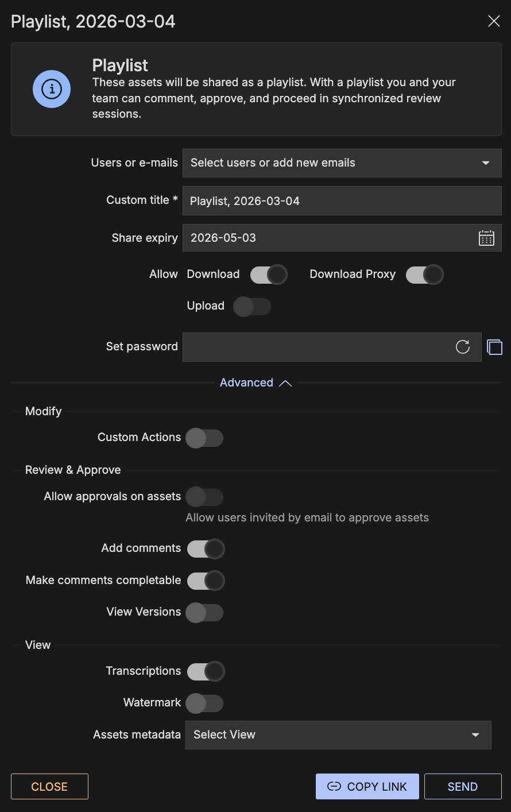This screenshot has height=812, width=511.
Task: Turn off Download Proxy switch
Action: click(x=424, y=274)
